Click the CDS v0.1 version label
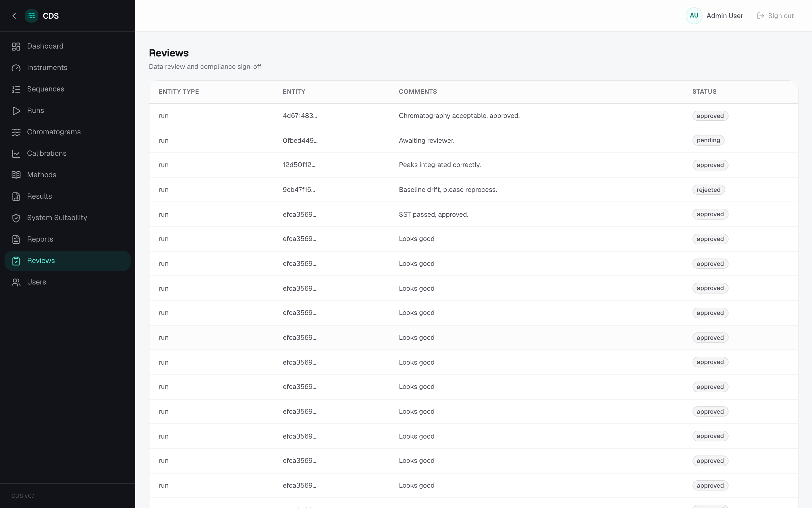Viewport: 812px width, 508px height. tap(23, 496)
